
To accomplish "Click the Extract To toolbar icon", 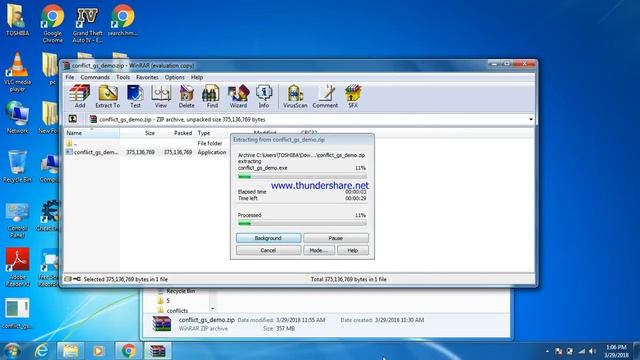I will (x=108, y=96).
